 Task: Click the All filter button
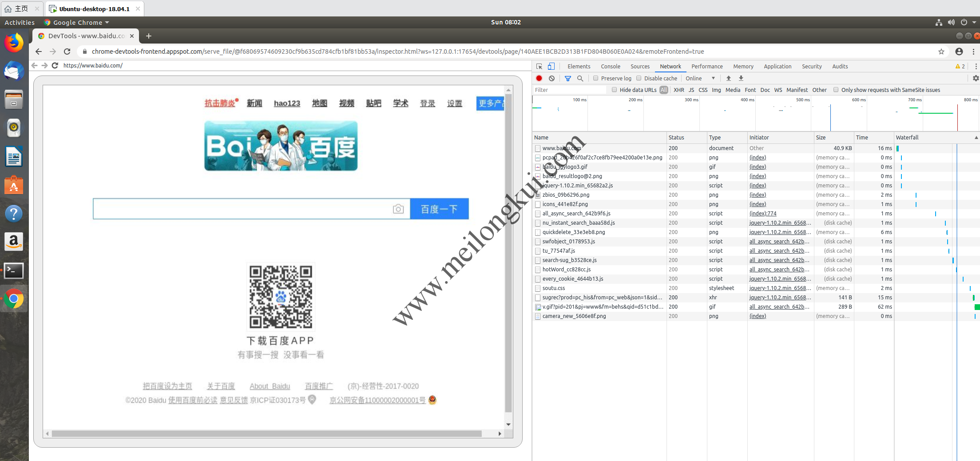tap(664, 90)
